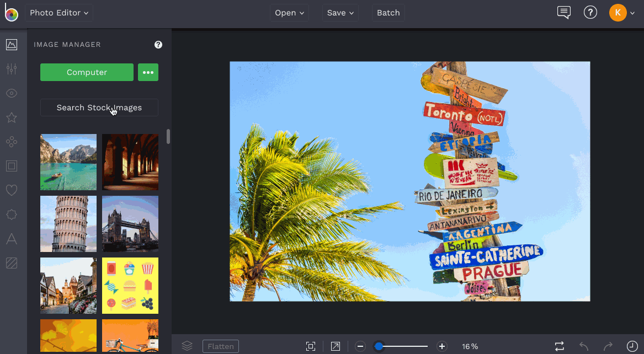Screen dimensions: 644x354
Task: Click the BeFunky logo icon
Action: point(11,12)
